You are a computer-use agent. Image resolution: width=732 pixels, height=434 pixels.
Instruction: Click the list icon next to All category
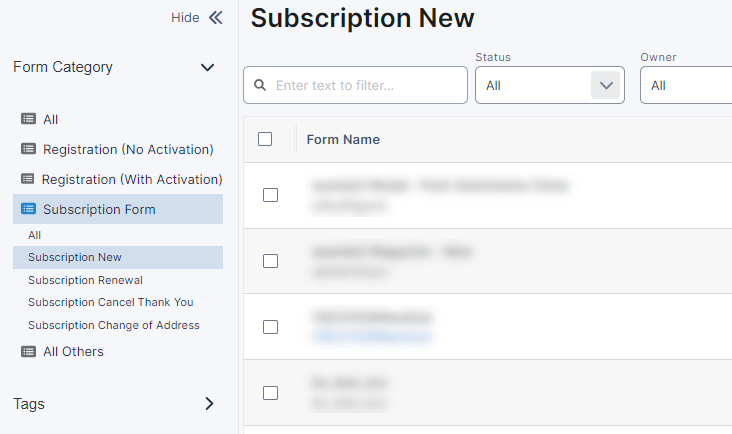pyautogui.click(x=29, y=119)
